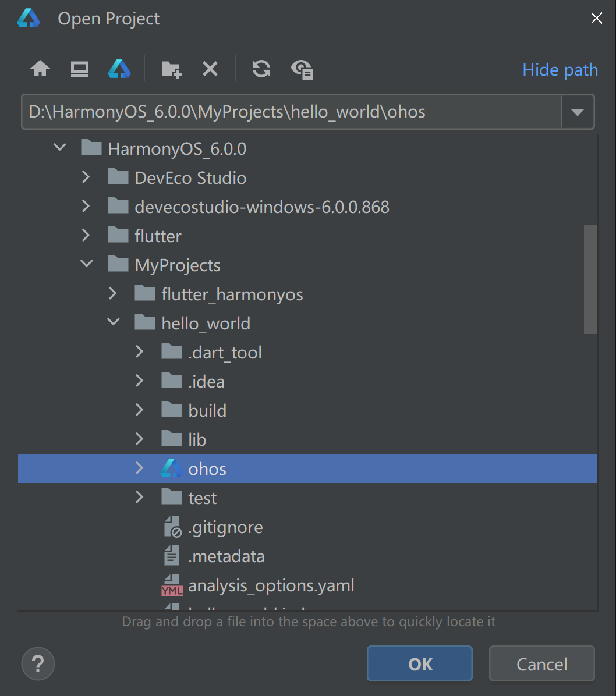616x696 pixels.
Task: Select the hello_world folder name
Action: coord(206,324)
